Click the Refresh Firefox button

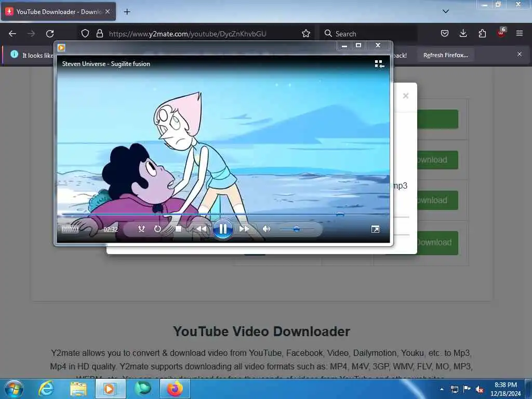(445, 55)
